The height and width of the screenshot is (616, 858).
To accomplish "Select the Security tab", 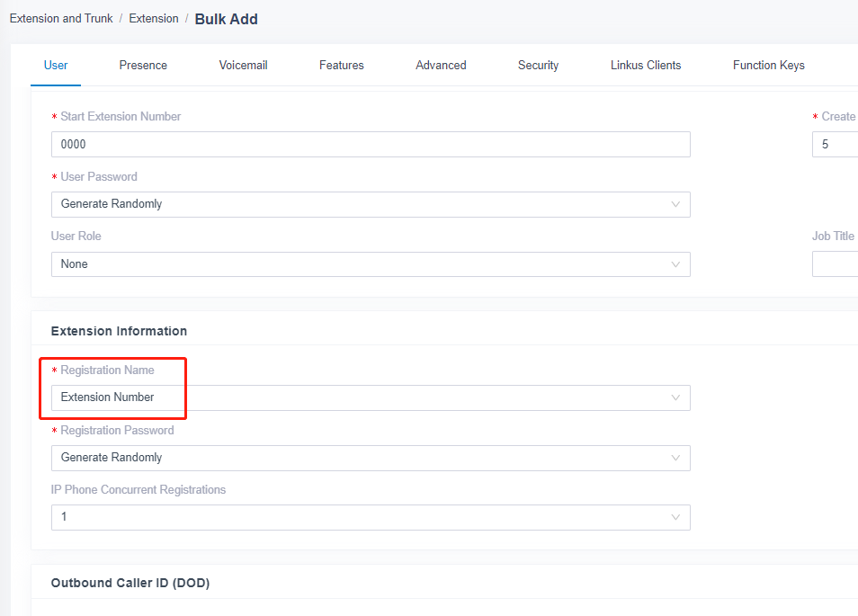I will point(538,65).
